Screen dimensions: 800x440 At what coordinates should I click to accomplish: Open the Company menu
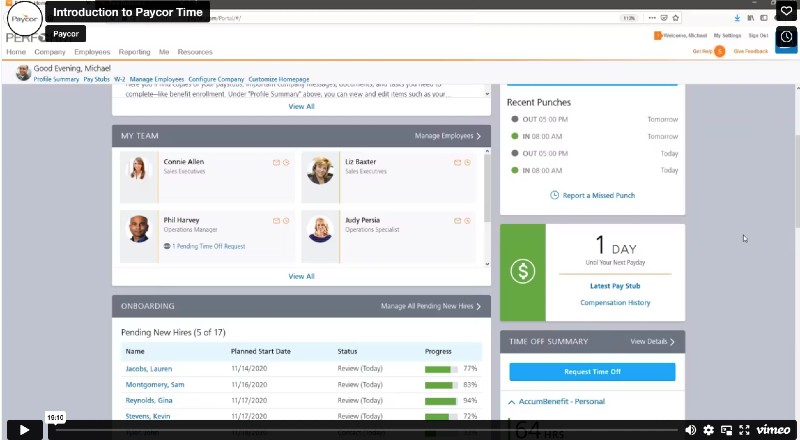pos(50,52)
